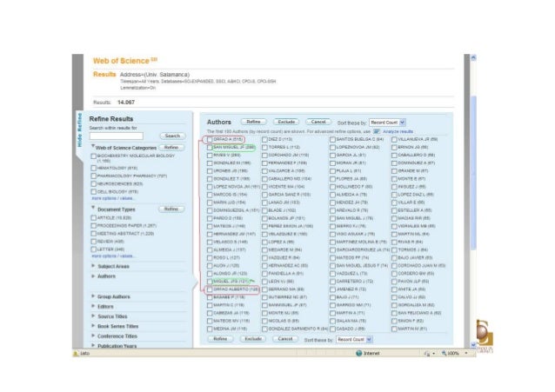Expand the Source Titles section

click(x=93, y=316)
